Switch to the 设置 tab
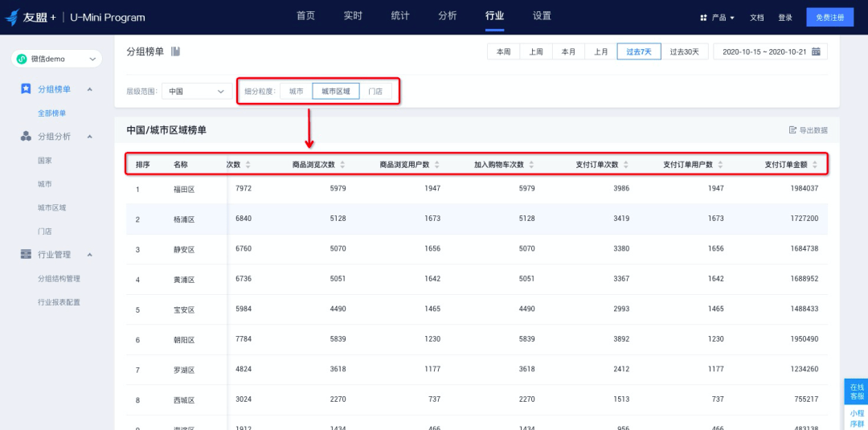This screenshot has width=868, height=430. click(542, 16)
